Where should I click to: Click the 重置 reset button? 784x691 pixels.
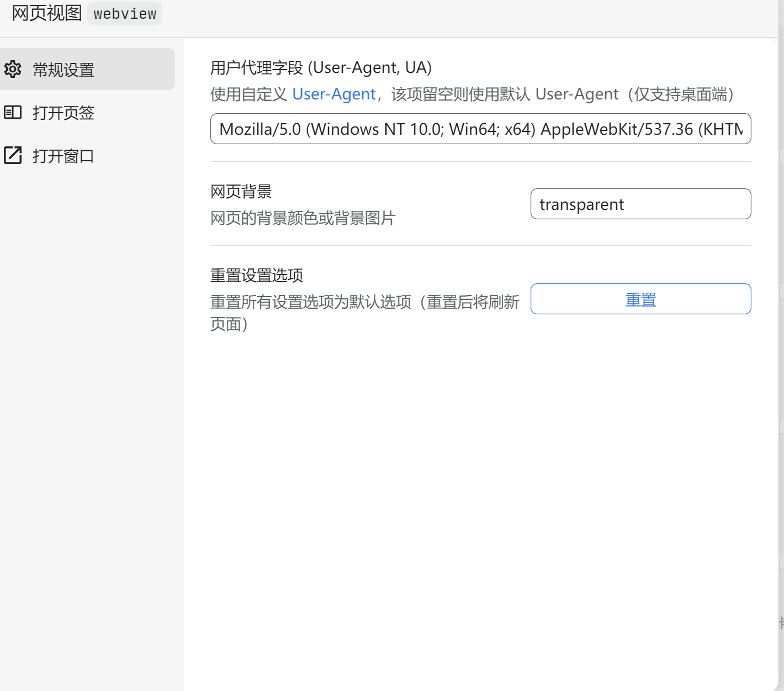[640, 299]
